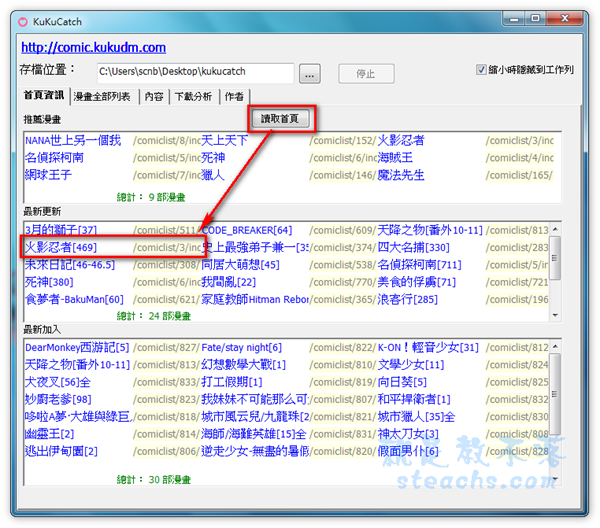Toggle 縮小時隱藏到工作列 checkbox
Screen dimensions: 600x528
[x=481, y=70]
